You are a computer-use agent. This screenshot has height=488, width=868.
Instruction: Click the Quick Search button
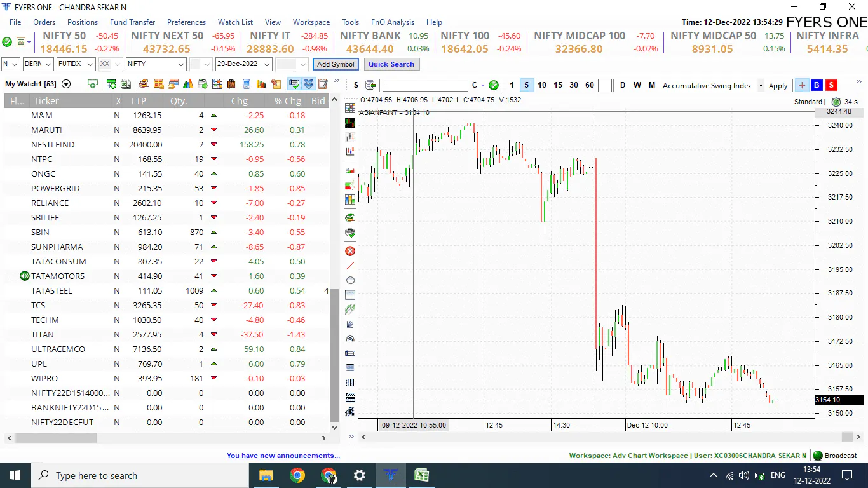[391, 64]
